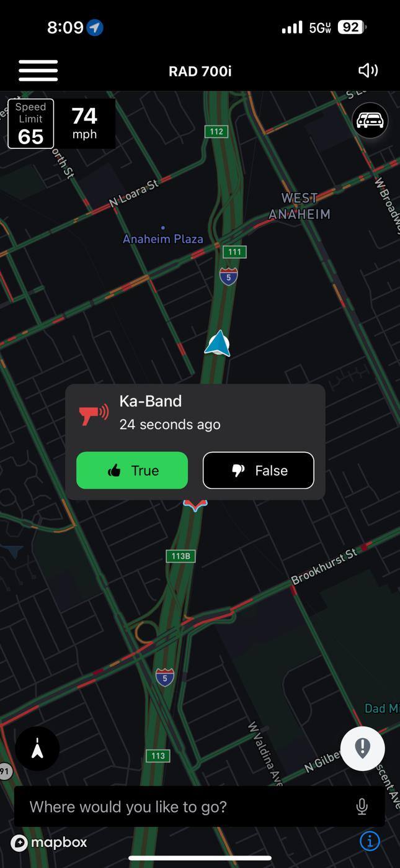Image resolution: width=400 pixels, height=868 pixels.
Task: Tap the Anaheim Plaza map label
Action: pyautogui.click(x=163, y=238)
